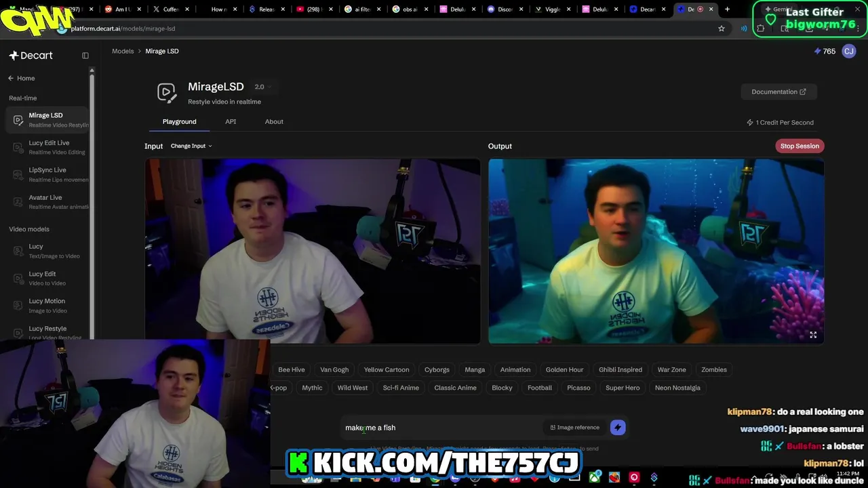Open the version 2.0 dropdown
Image resolution: width=868 pixels, height=488 pixels.
coord(263,87)
